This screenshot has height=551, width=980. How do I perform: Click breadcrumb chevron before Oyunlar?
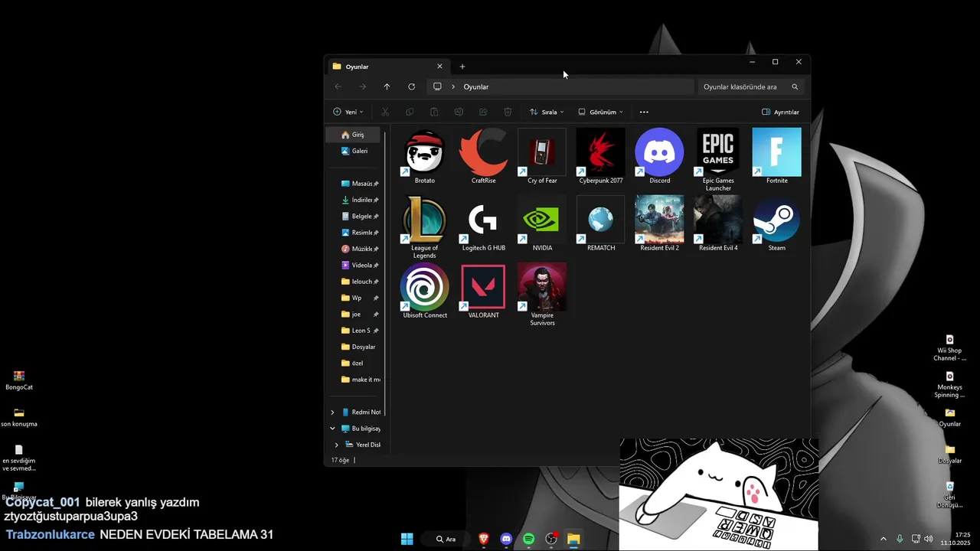pyautogui.click(x=452, y=86)
